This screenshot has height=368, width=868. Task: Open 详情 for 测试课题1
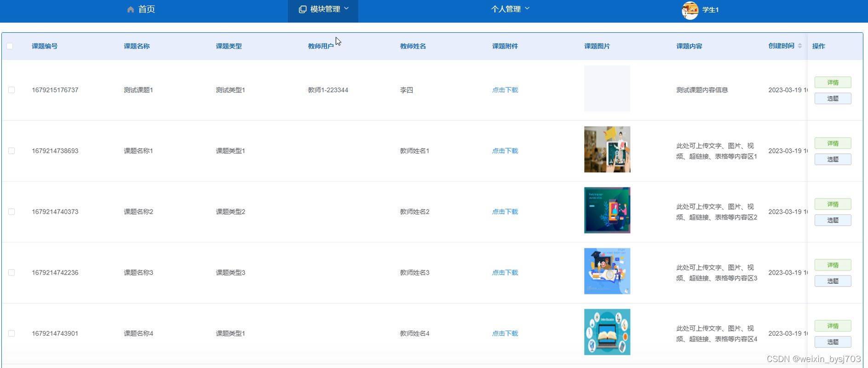pos(833,82)
